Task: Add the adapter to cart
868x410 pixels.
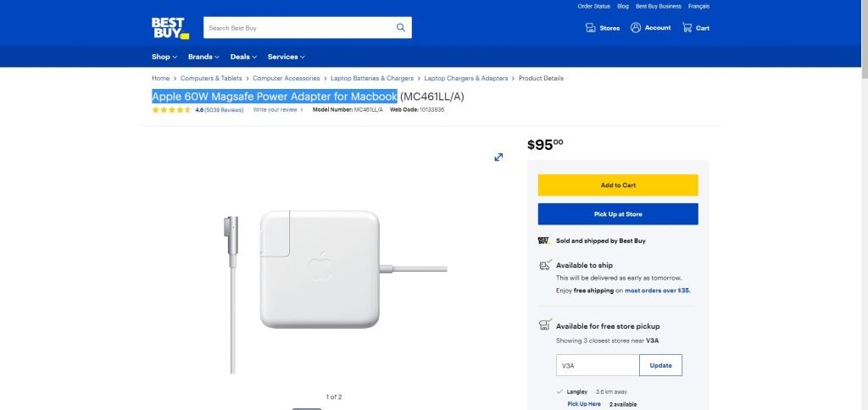Action: [x=618, y=185]
